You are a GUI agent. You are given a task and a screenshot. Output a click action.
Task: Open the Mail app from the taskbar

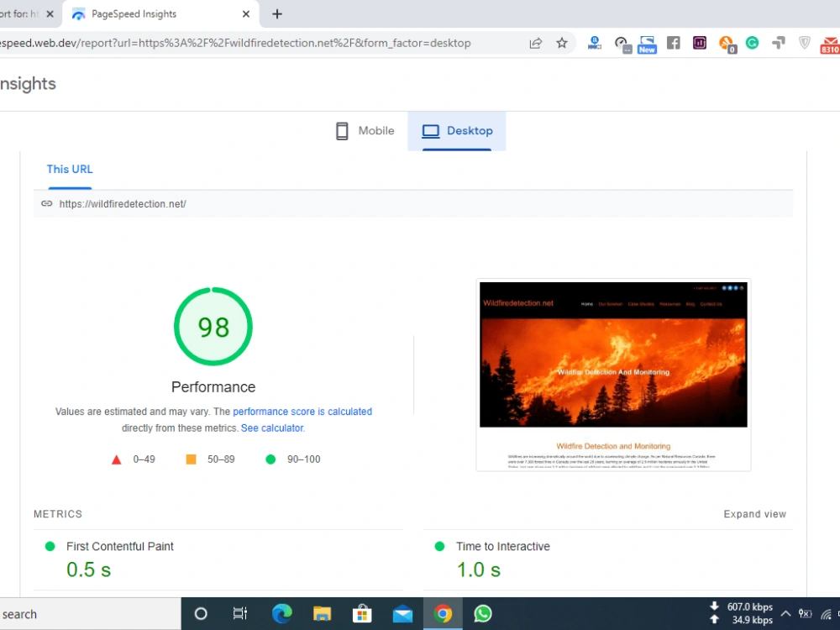click(402, 614)
